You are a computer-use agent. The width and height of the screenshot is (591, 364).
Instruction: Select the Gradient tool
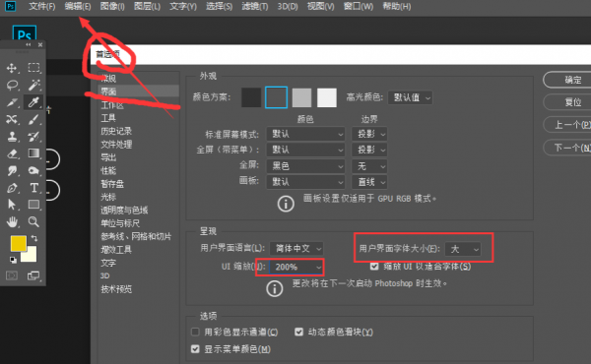point(33,153)
